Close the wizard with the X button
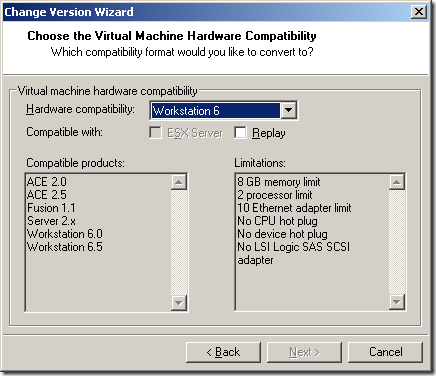 pyautogui.click(x=419, y=12)
